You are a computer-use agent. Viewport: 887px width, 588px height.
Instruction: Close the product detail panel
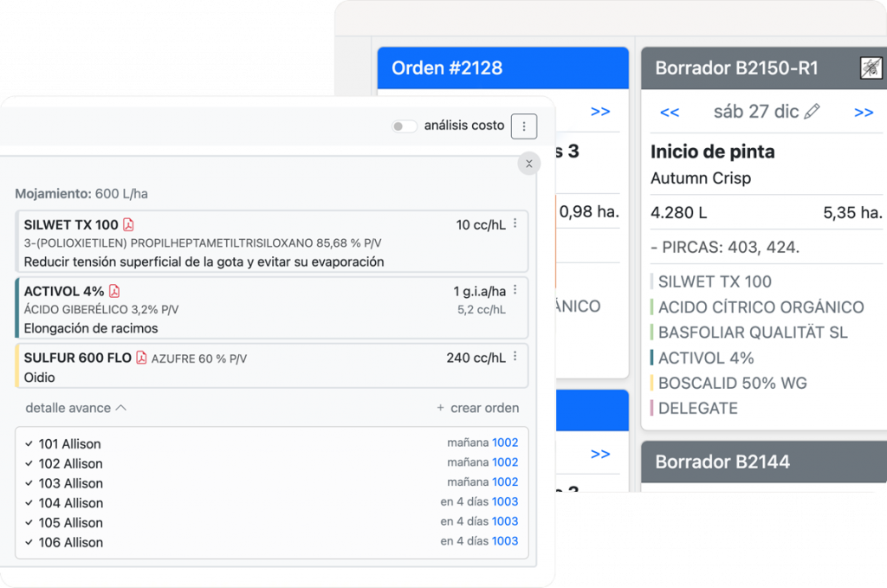coord(528,164)
